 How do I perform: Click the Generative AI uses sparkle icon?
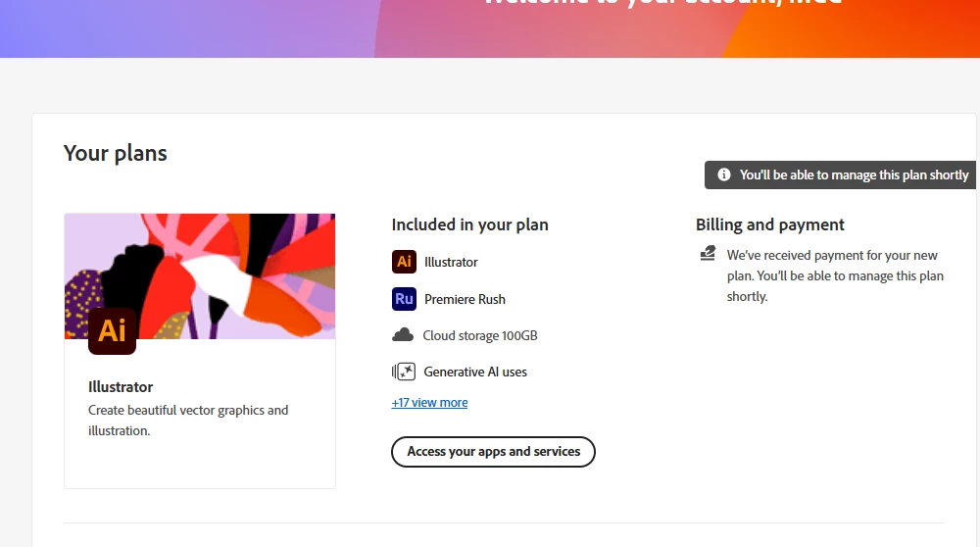(404, 372)
